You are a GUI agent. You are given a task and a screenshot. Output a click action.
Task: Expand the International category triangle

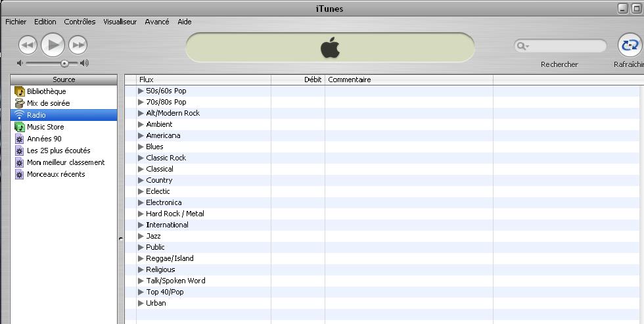(141, 225)
